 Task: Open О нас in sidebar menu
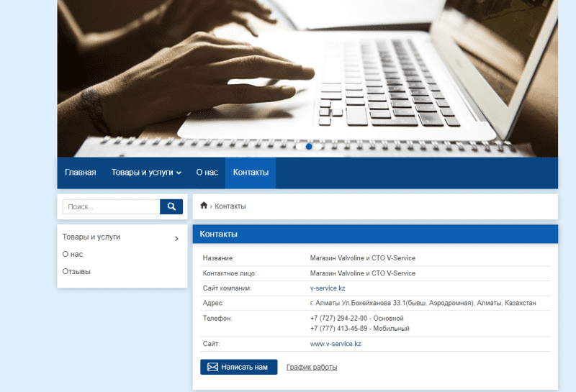73,255
